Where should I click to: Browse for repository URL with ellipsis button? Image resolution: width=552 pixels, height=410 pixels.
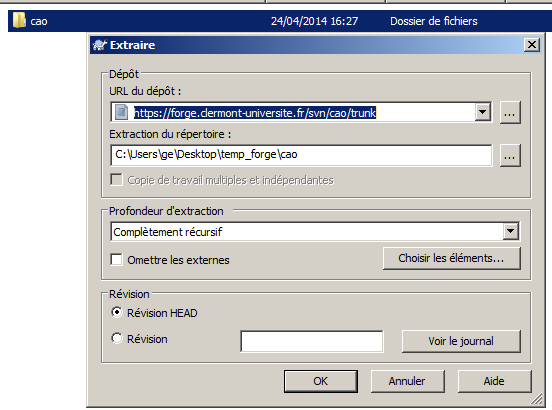point(510,113)
